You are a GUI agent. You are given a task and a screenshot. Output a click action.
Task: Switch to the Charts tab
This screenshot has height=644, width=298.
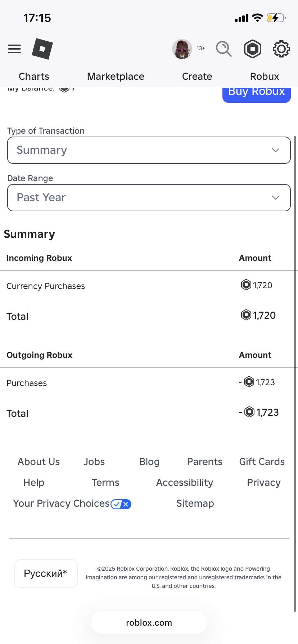34,77
